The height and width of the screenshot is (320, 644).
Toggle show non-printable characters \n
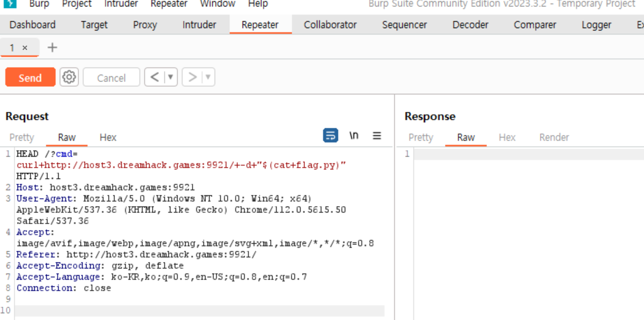353,136
